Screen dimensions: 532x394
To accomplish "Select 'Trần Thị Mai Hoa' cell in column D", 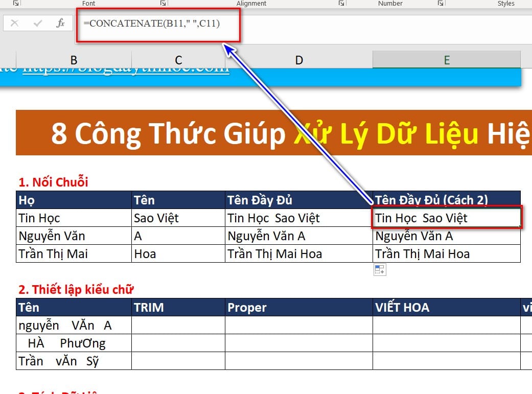I will (299, 254).
